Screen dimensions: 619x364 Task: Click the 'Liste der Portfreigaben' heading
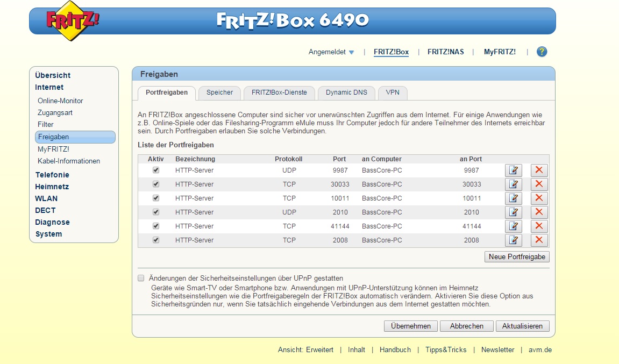coord(176,145)
